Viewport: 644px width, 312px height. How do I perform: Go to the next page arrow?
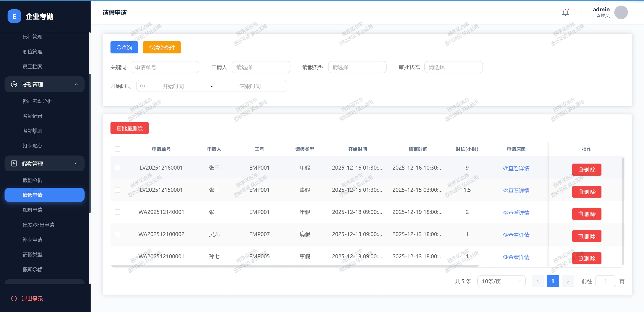coord(568,281)
